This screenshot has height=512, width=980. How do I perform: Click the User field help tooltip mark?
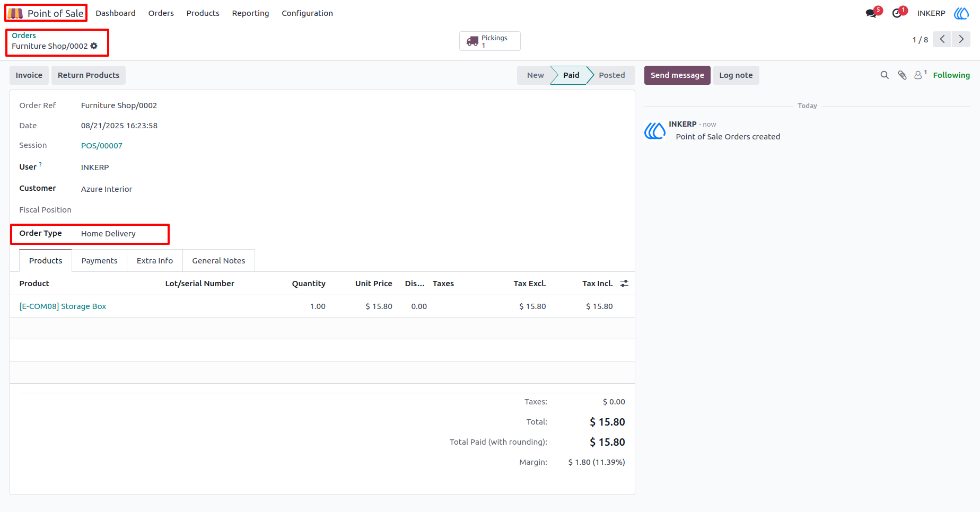[40, 164]
